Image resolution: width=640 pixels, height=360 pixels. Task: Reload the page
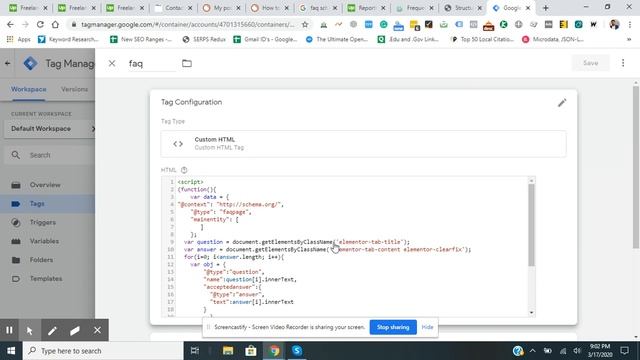click(x=40, y=24)
